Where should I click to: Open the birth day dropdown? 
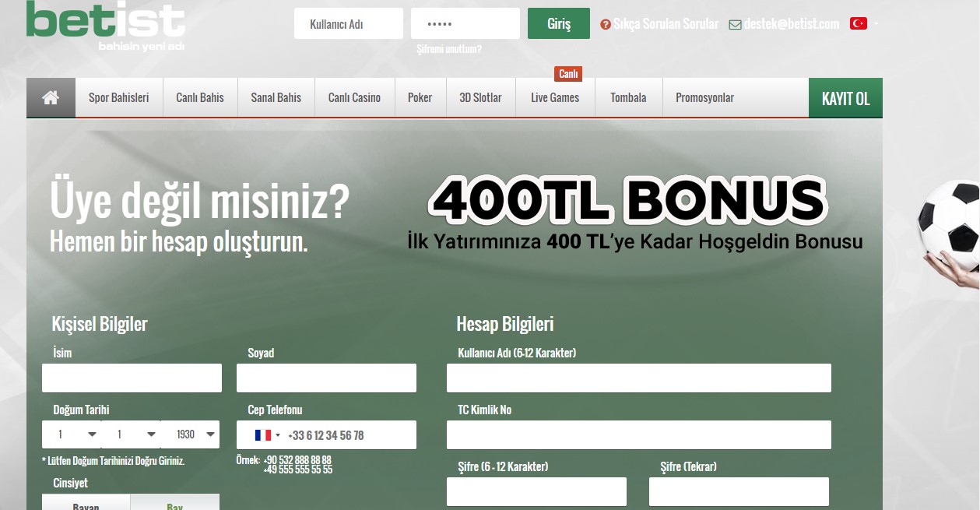[72, 434]
